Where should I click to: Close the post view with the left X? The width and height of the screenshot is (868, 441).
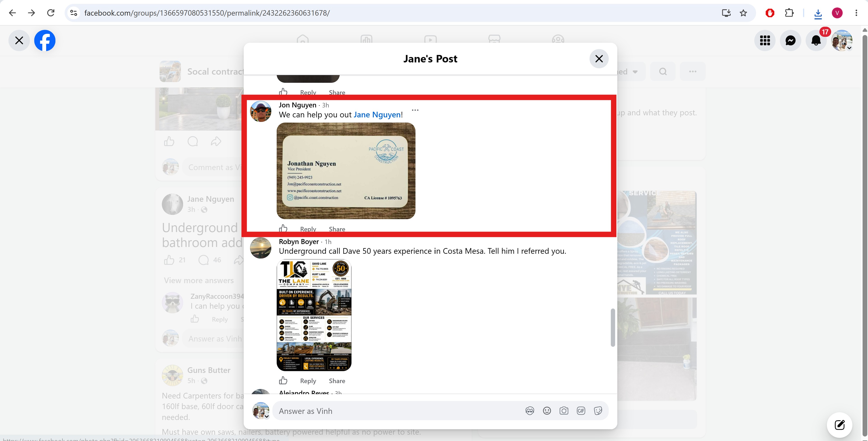(19, 40)
